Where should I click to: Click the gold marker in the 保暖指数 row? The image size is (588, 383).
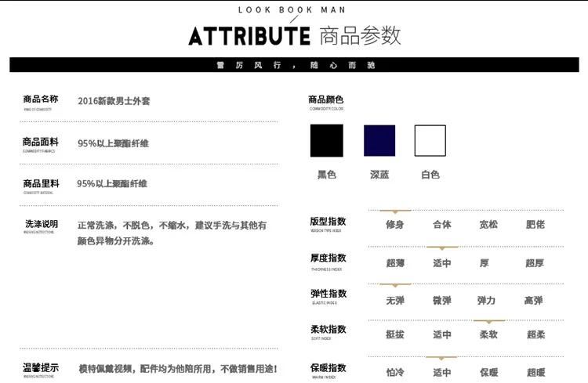(441, 359)
